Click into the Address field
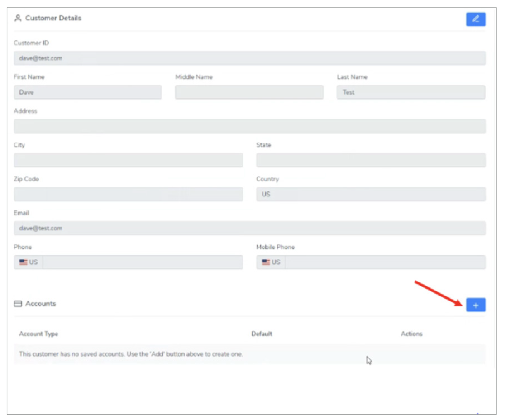This screenshot has height=420, width=506. click(249, 126)
